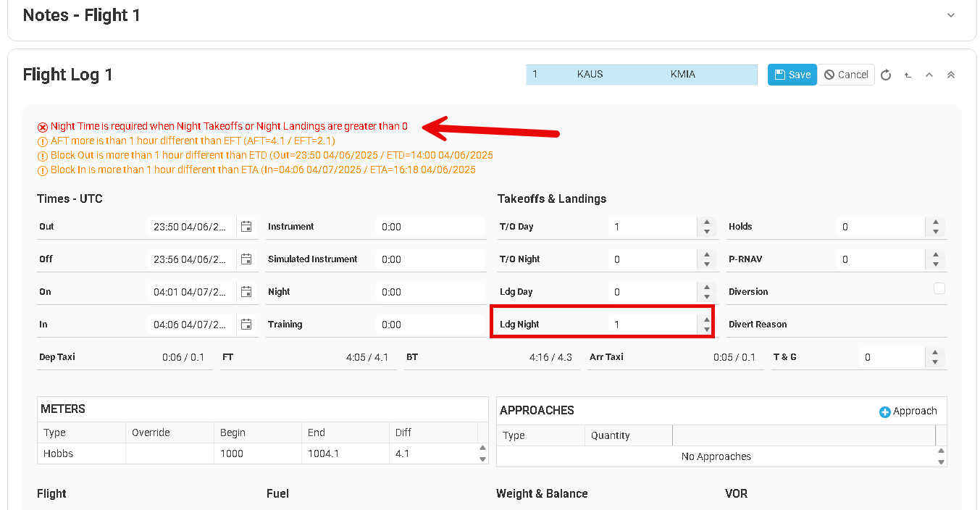Click the refresh icon beside Cancel
Screen dimensions: 980x510
tap(886, 75)
